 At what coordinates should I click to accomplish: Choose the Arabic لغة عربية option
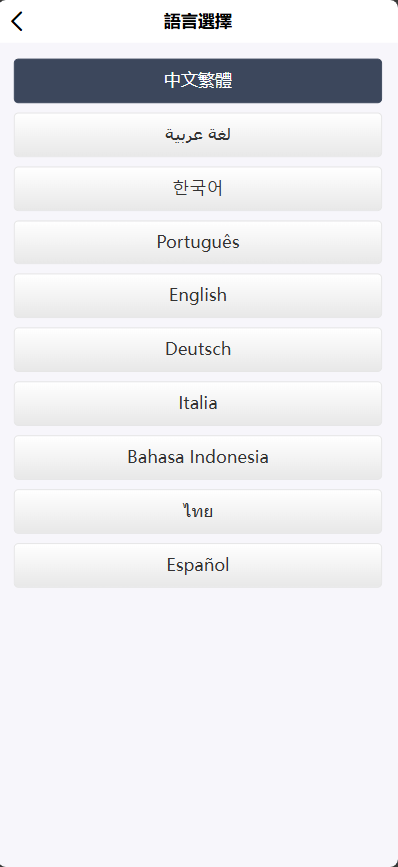pyautogui.click(x=198, y=135)
